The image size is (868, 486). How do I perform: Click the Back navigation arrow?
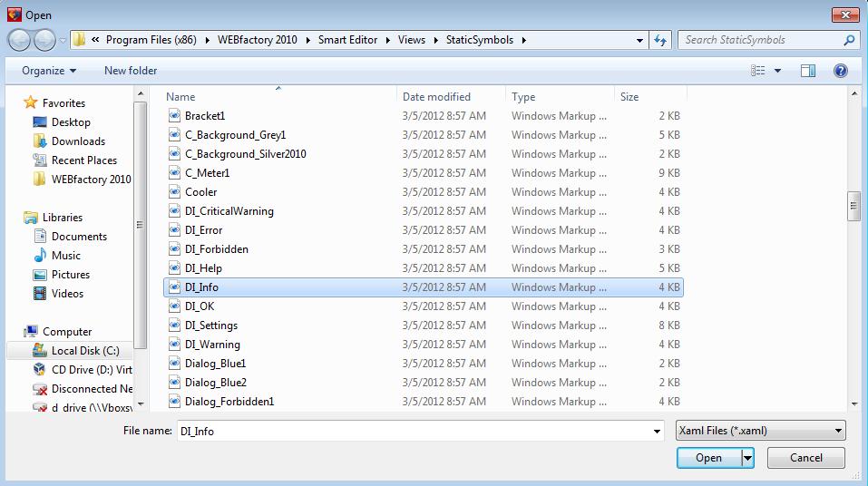pos(19,40)
